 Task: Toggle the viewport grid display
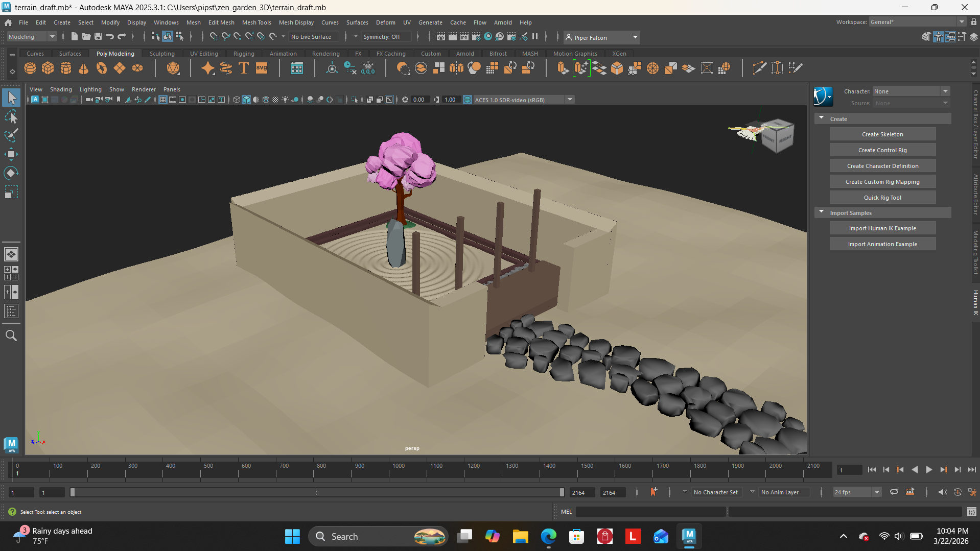tap(162, 100)
